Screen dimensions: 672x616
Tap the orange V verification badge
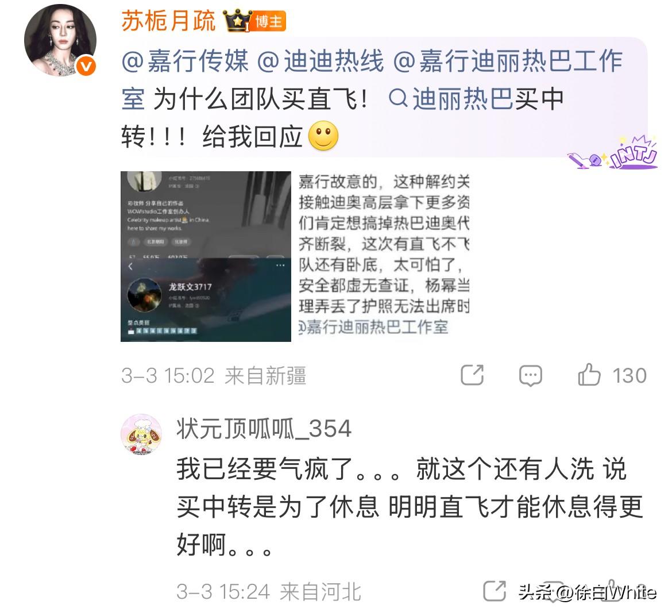(86, 66)
